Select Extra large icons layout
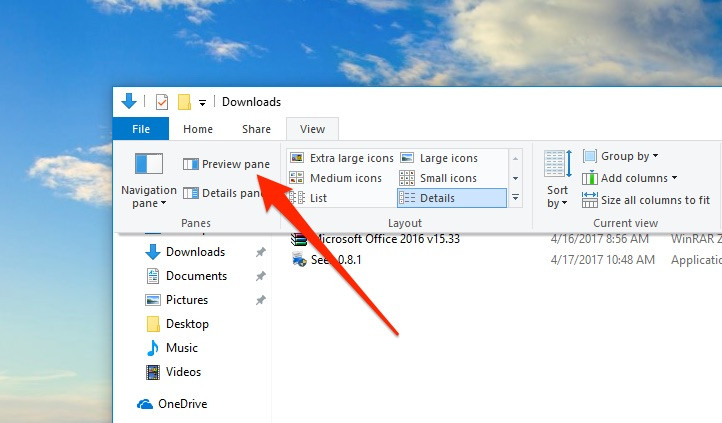 click(341, 158)
